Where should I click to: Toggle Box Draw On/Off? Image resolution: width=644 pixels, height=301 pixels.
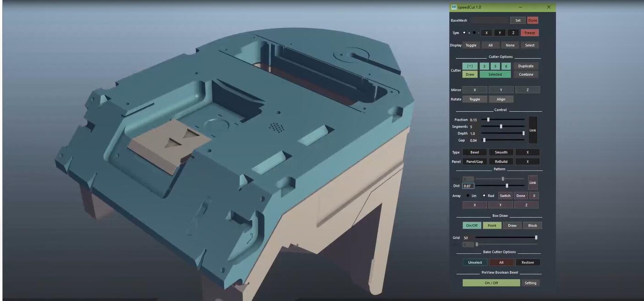pos(472,225)
